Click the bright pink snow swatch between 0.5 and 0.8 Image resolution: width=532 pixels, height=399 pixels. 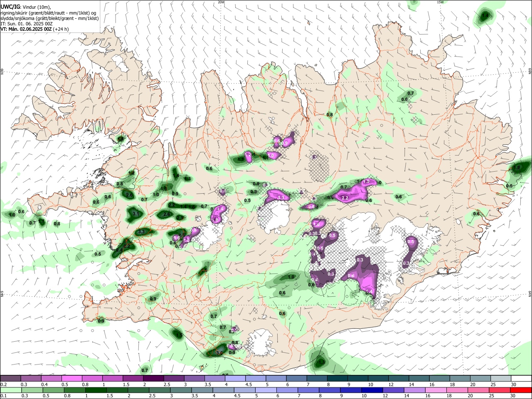(x=71, y=378)
